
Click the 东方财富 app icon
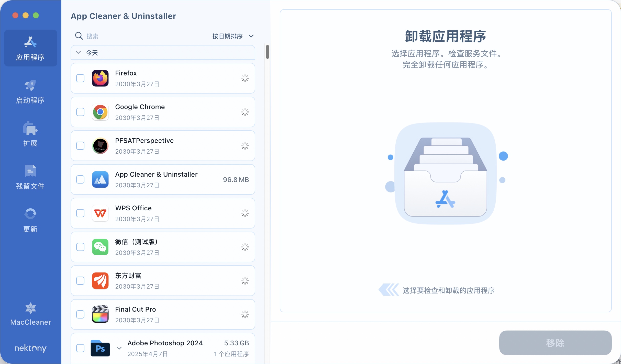click(100, 281)
